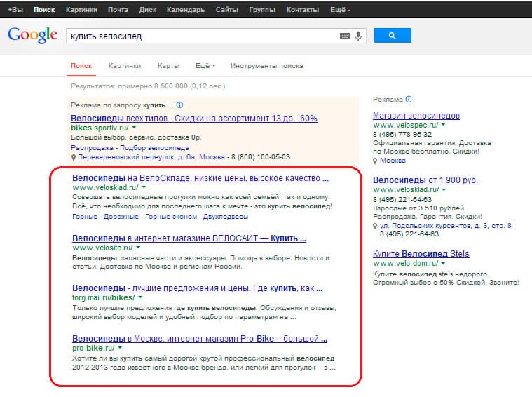Image resolution: width=532 pixels, height=397 pixels.
Task: Click map pin next to Переведеновский переулок
Action: coord(74,158)
